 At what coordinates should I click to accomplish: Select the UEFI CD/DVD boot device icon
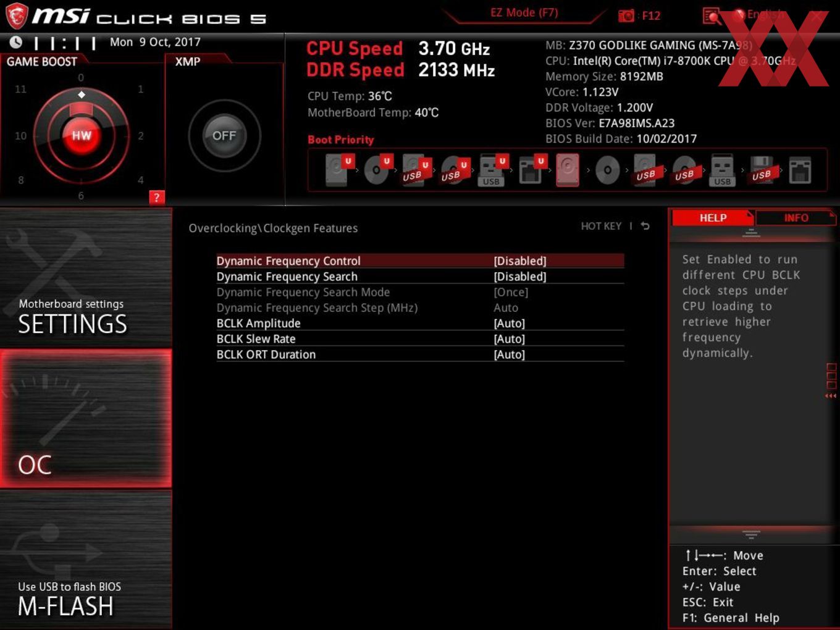click(x=377, y=170)
